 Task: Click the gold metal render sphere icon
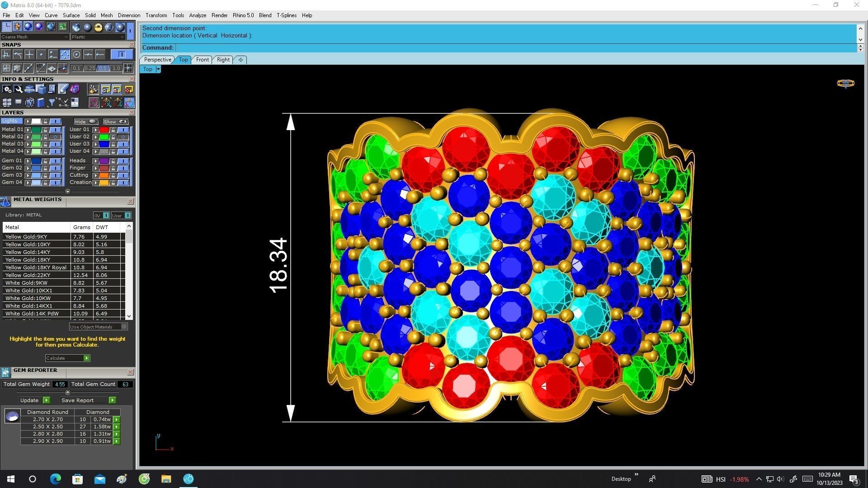coord(98,27)
